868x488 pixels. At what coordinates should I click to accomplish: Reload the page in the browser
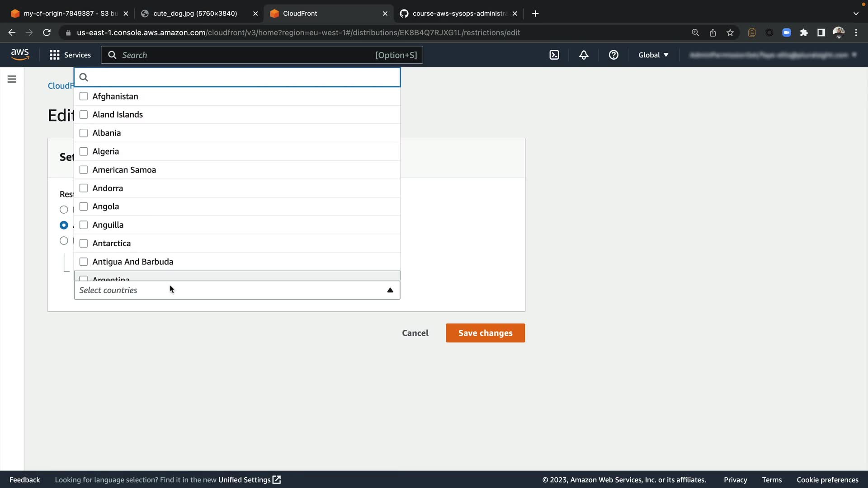tap(47, 33)
